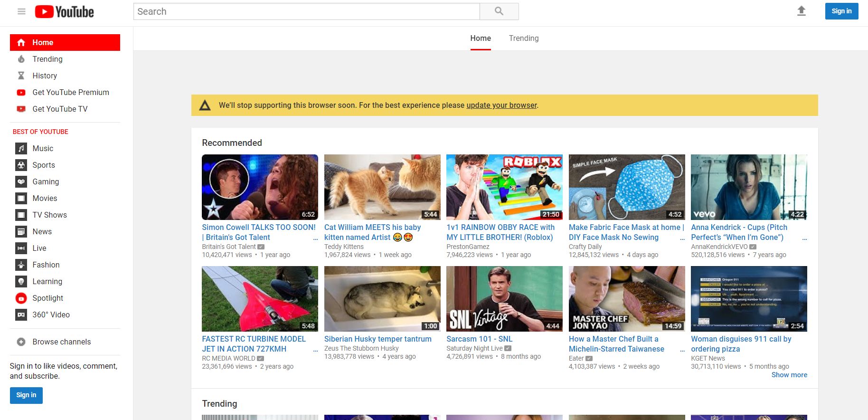The width and height of the screenshot is (868, 420).
Task: Open History via hourglass icon
Action: pyautogui.click(x=21, y=76)
